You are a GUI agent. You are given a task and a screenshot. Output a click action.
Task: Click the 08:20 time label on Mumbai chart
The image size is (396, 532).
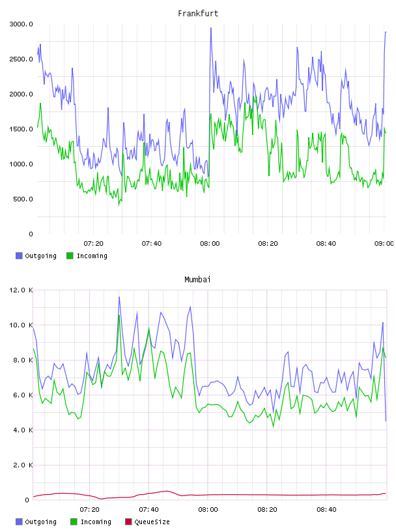click(x=267, y=510)
